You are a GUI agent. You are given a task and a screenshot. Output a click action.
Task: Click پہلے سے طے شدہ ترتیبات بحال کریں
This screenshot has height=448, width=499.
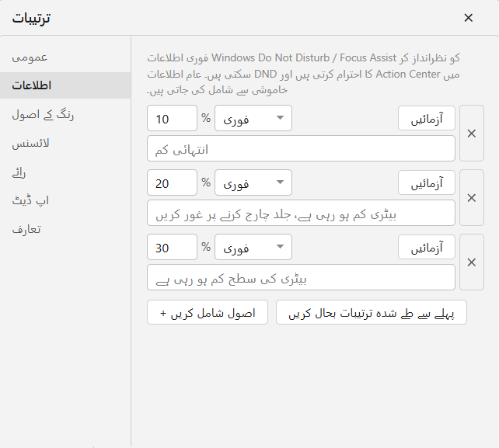point(372,312)
